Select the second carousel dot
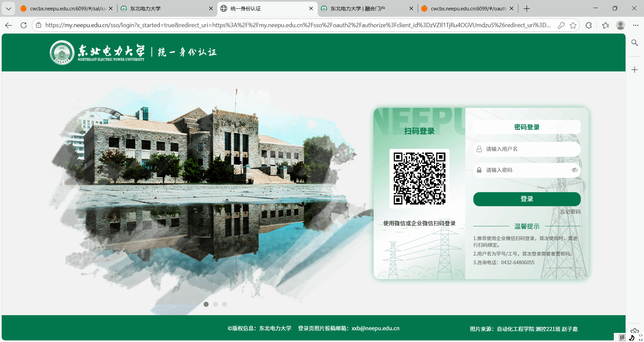The width and height of the screenshot is (644, 342). [x=215, y=304]
